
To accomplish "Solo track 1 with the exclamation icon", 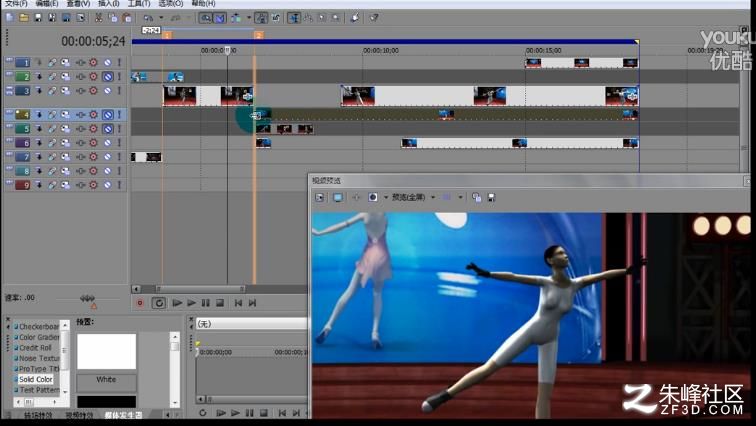I will (119, 63).
